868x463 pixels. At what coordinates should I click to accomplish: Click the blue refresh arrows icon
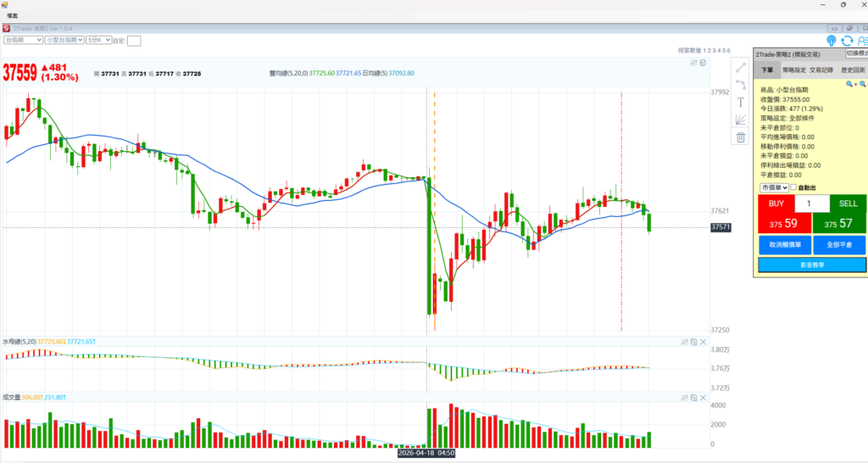click(x=847, y=41)
